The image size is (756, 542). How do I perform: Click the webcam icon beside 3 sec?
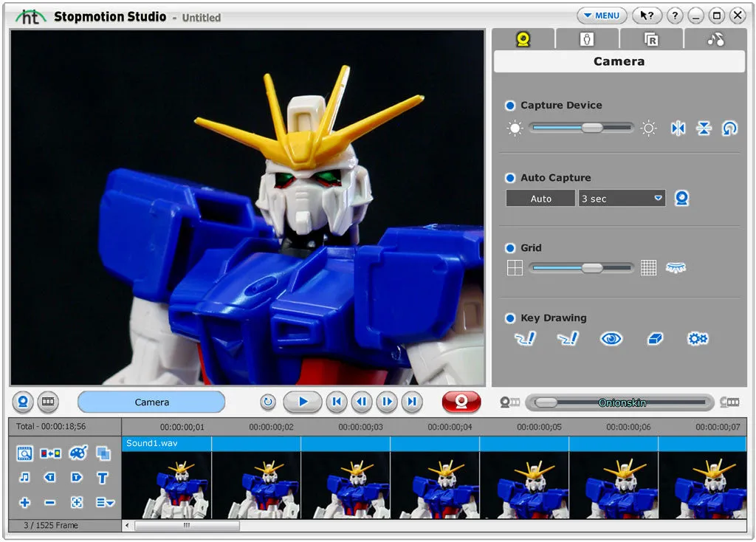(681, 198)
